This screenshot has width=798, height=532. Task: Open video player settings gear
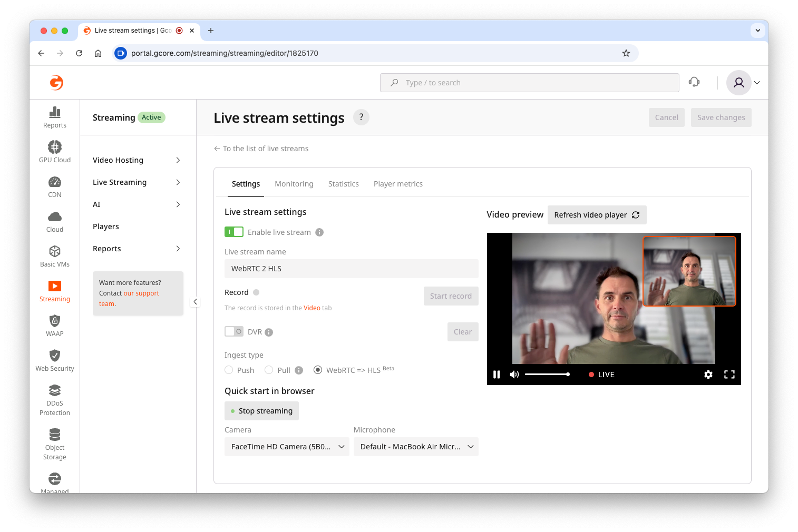(708, 375)
